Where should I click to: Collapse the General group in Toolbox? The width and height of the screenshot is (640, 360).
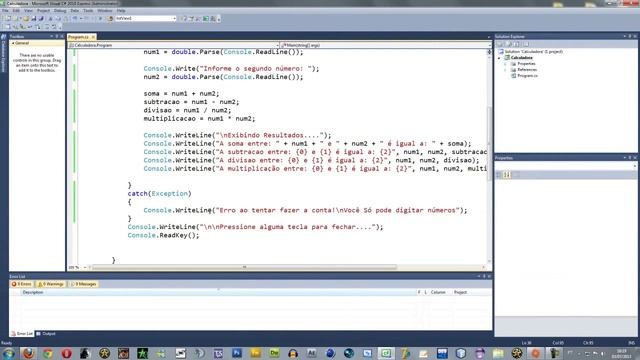(13, 43)
